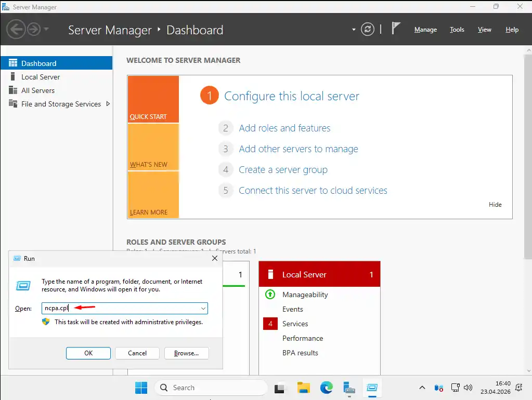The height and width of the screenshot is (400, 532).
Task: Click the Local Server red tile header
Action: click(x=319, y=274)
